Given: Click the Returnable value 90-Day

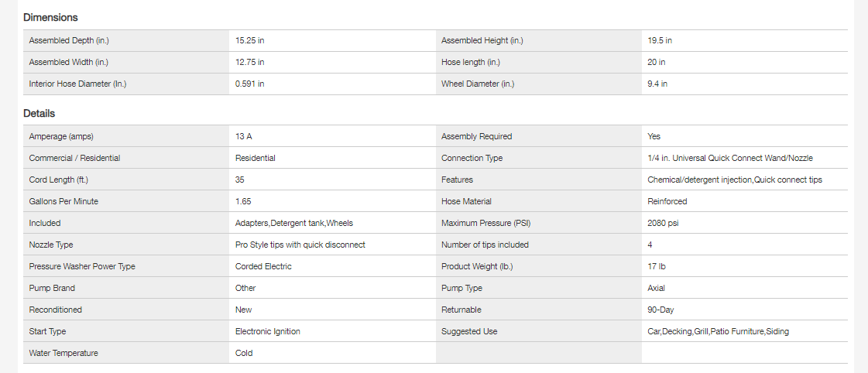Looking at the screenshot, I should (x=661, y=310).
